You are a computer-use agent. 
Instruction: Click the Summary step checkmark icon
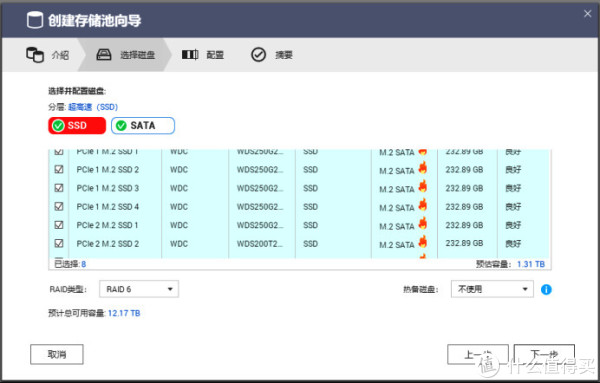click(x=258, y=55)
